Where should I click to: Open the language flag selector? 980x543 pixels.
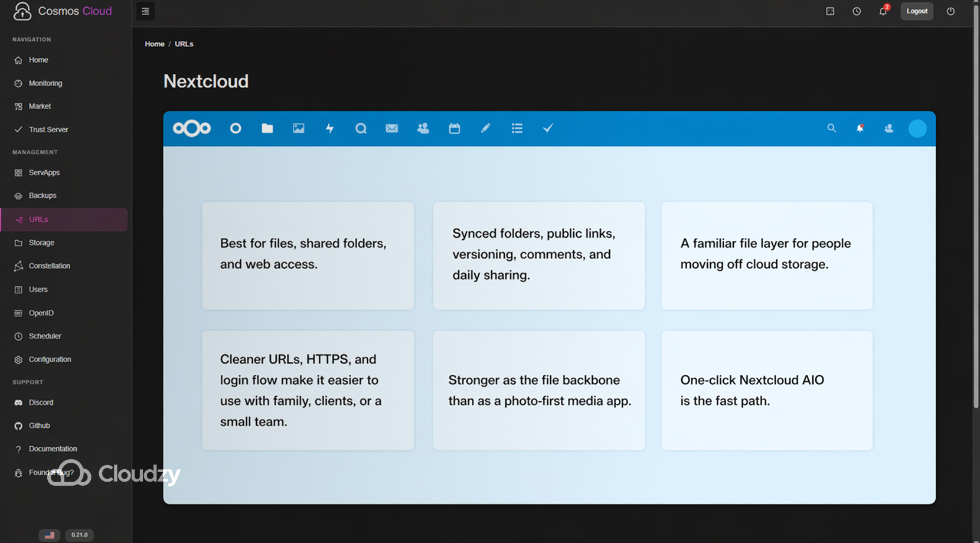point(49,535)
